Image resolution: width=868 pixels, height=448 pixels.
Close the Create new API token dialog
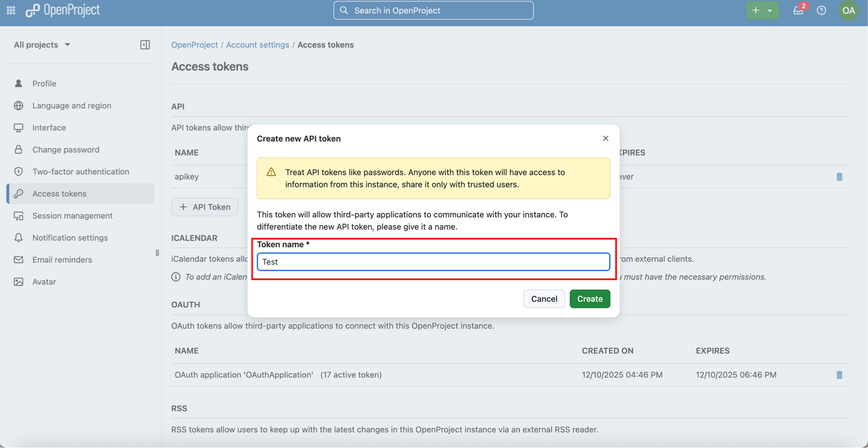(x=606, y=138)
